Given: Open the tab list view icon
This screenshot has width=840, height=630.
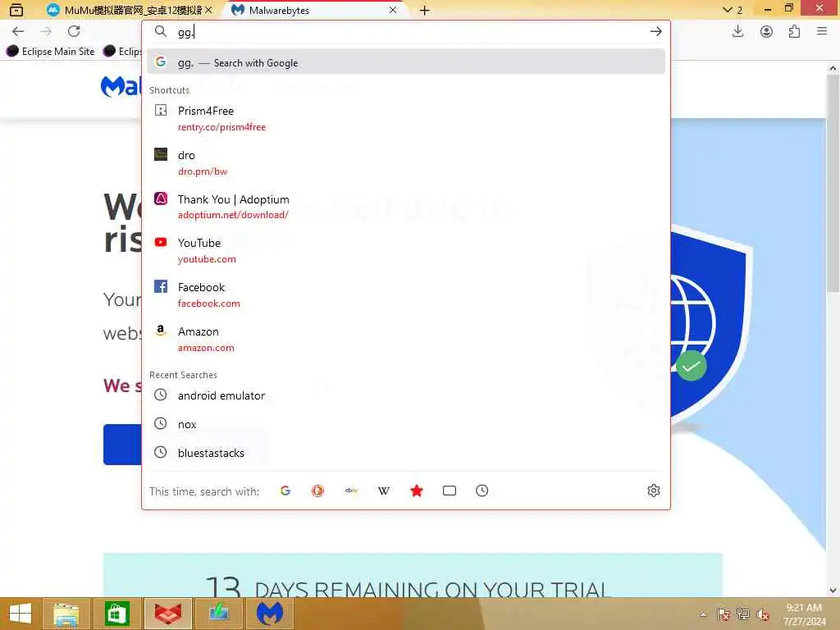Looking at the screenshot, I should [x=16, y=10].
